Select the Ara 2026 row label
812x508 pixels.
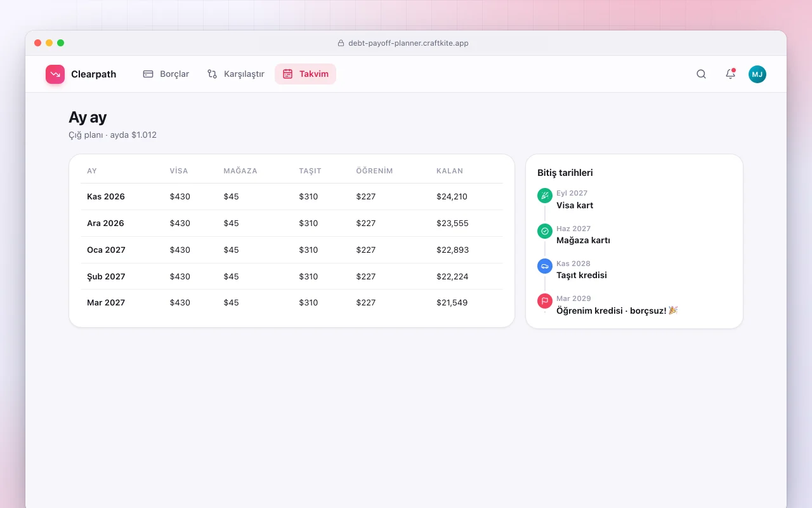pos(105,224)
